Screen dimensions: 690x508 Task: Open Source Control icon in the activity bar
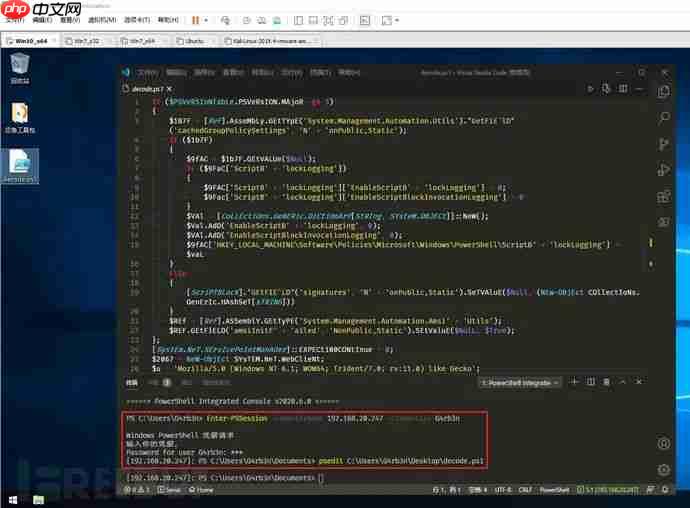(x=664, y=144)
